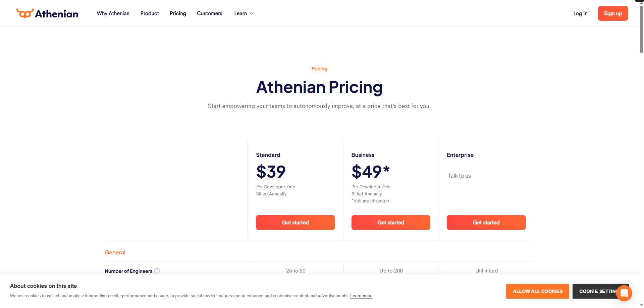Open the Customers navigation link
Viewport: 644px width, 308px height.
point(210,13)
